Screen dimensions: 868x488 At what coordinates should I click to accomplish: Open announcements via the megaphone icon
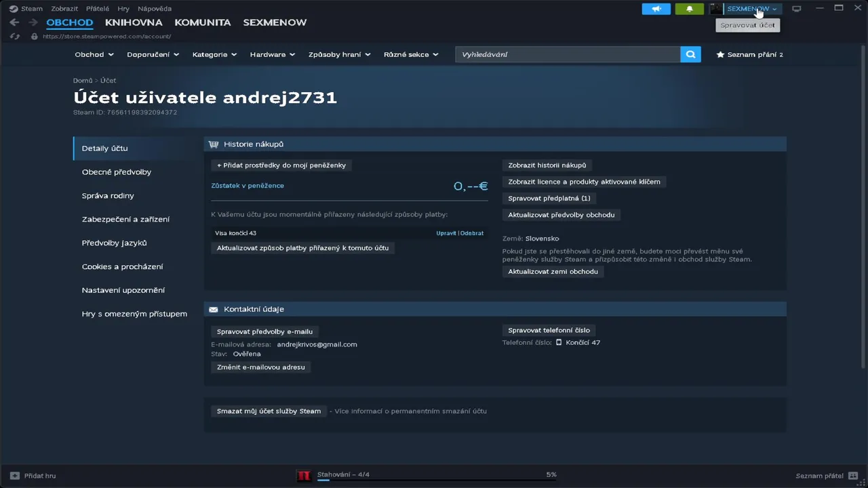[x=656, y=9]
